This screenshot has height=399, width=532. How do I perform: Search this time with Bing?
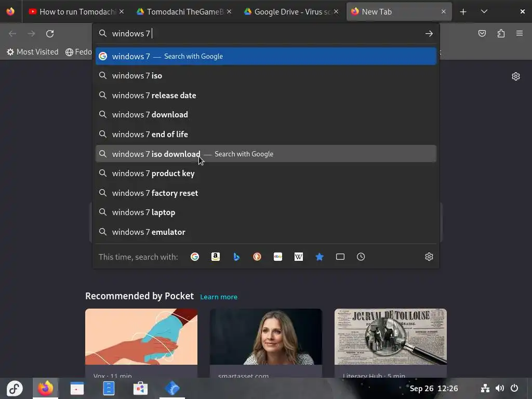236,257
